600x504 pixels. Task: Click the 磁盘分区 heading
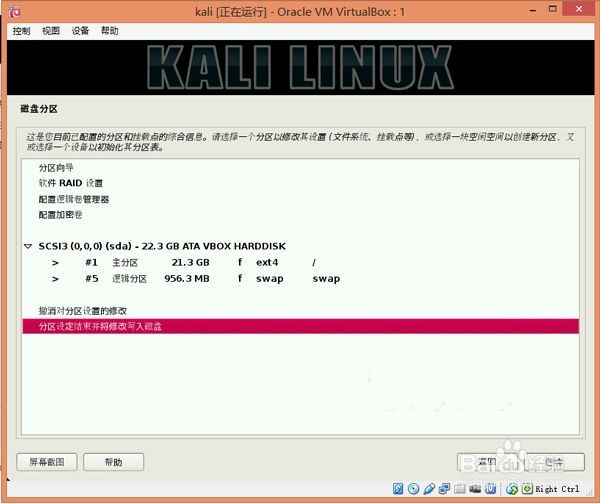tap(39, 109)
